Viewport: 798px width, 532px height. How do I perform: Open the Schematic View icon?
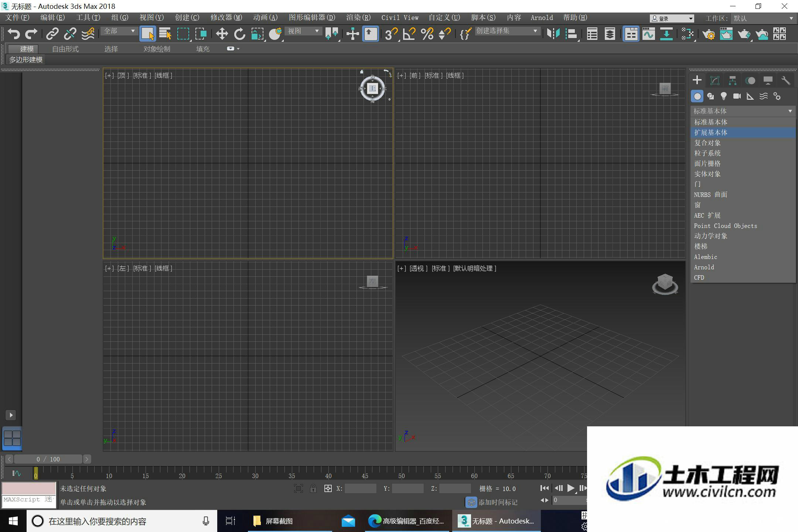pos(666,34)
